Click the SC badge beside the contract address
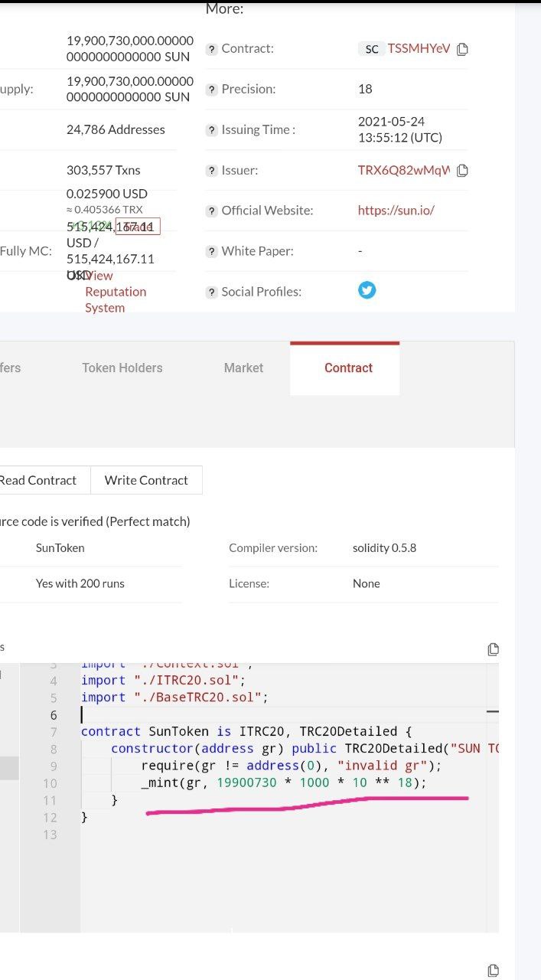Image resolution: width=541 pixels, height=980 pixels. [x=371, y=49]
